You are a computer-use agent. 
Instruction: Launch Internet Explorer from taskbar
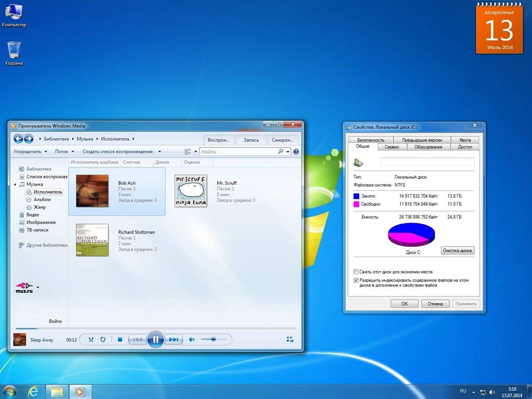(x=34, y=392)
